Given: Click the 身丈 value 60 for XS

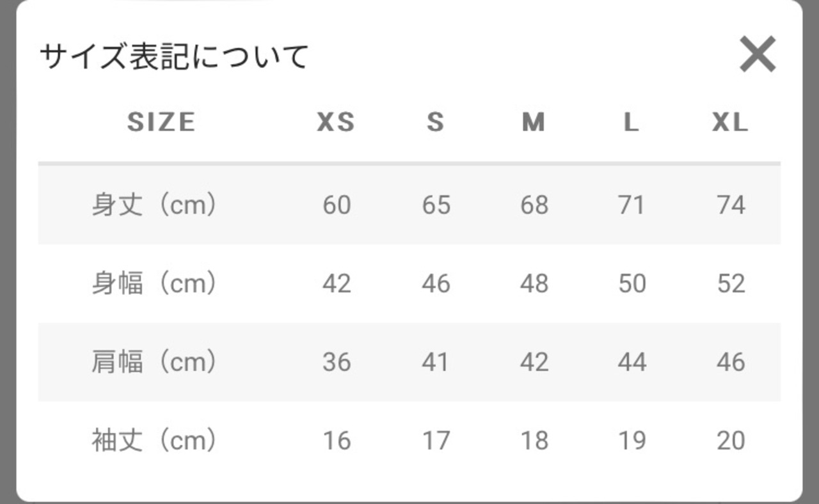Looking at the screenshot, I should pyautogui.click(x=337, y=205).
